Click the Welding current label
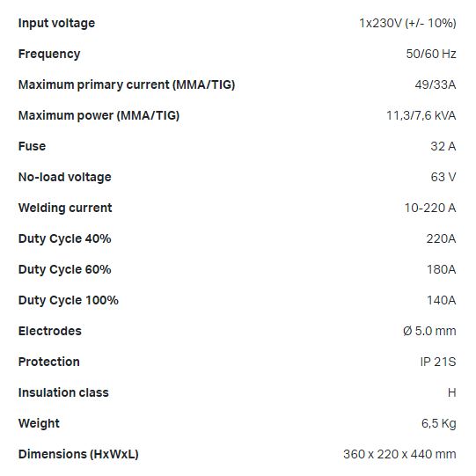The image size is (476, 476). (x=65, y=208)
